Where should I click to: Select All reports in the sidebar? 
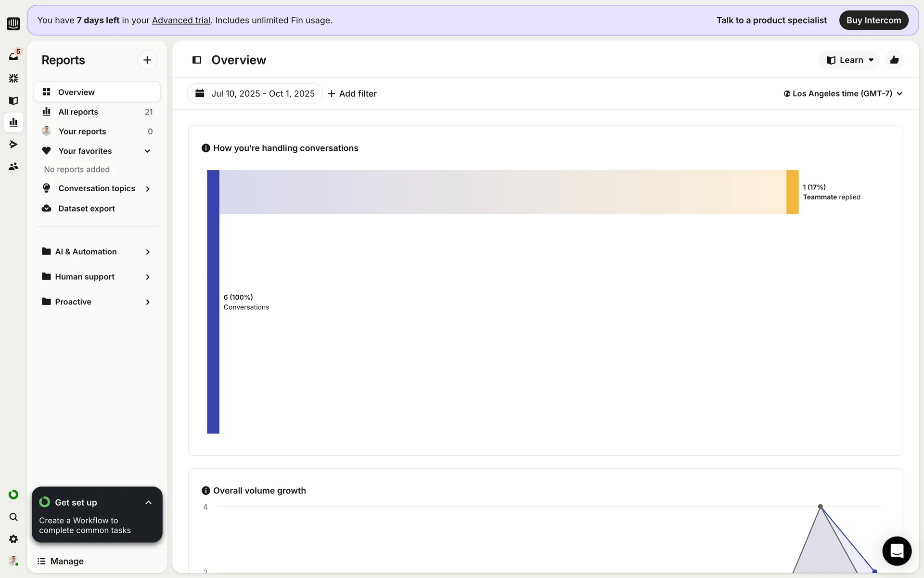[78, 112]
